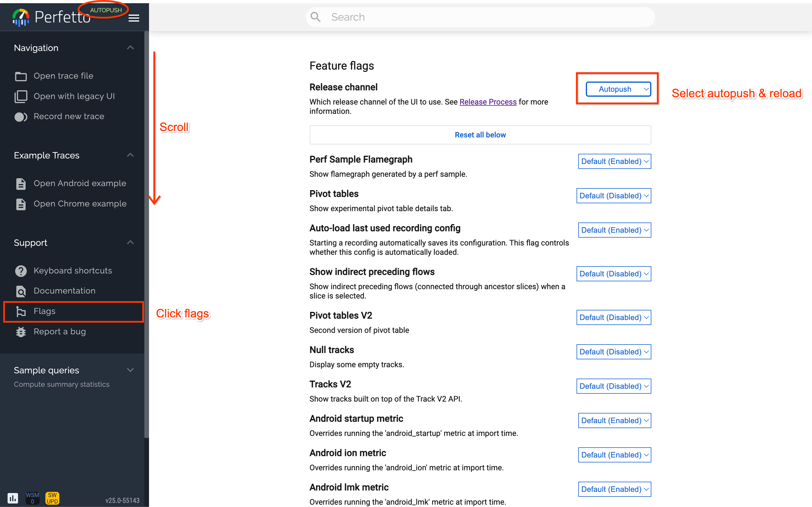View Keyboard shortcuts
The width and height of the screenshot is (812, 507).
coord(73,271)
